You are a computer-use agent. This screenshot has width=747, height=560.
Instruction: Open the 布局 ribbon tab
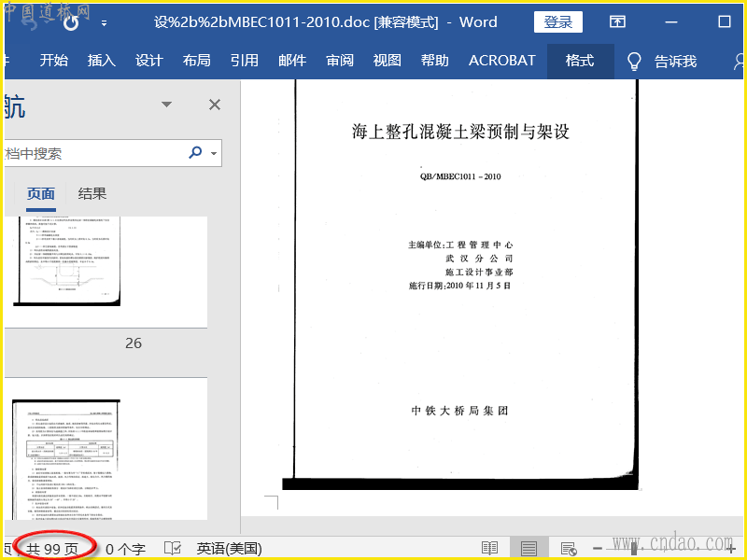(x=197, y=61)
